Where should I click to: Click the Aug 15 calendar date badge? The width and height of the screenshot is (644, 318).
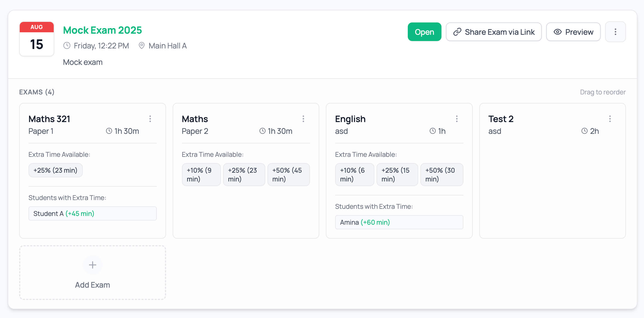pyautogui.click(x=37, y=39)
